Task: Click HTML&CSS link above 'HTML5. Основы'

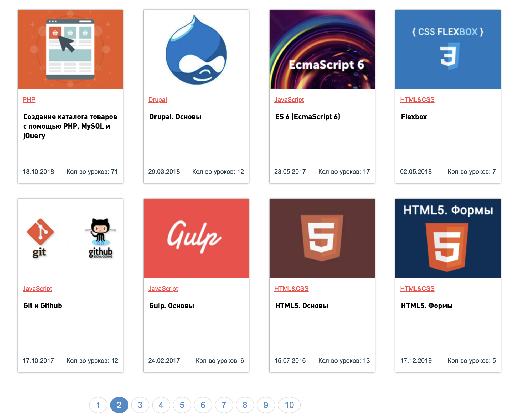Action: coord(291,289)
